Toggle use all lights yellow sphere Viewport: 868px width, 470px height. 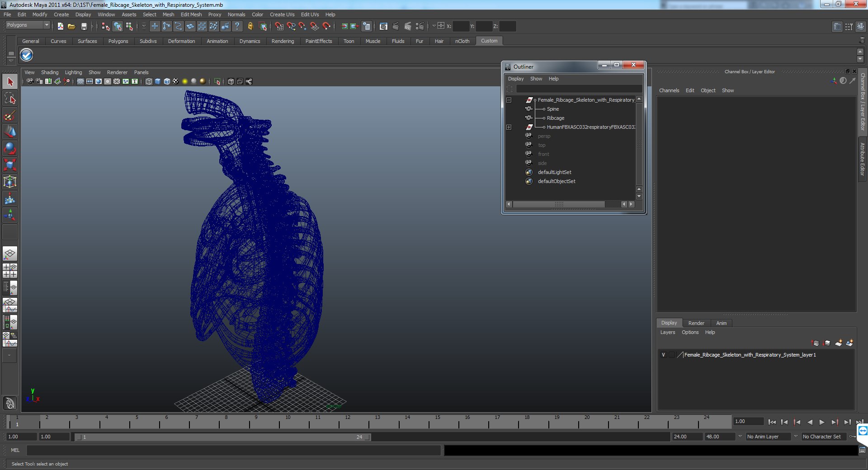pyautogui.click(x=185, y=81)
